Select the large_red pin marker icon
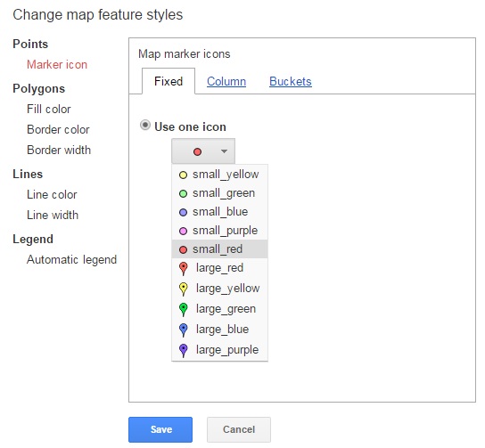Viewport: 485px width, 448px height. 219,268
